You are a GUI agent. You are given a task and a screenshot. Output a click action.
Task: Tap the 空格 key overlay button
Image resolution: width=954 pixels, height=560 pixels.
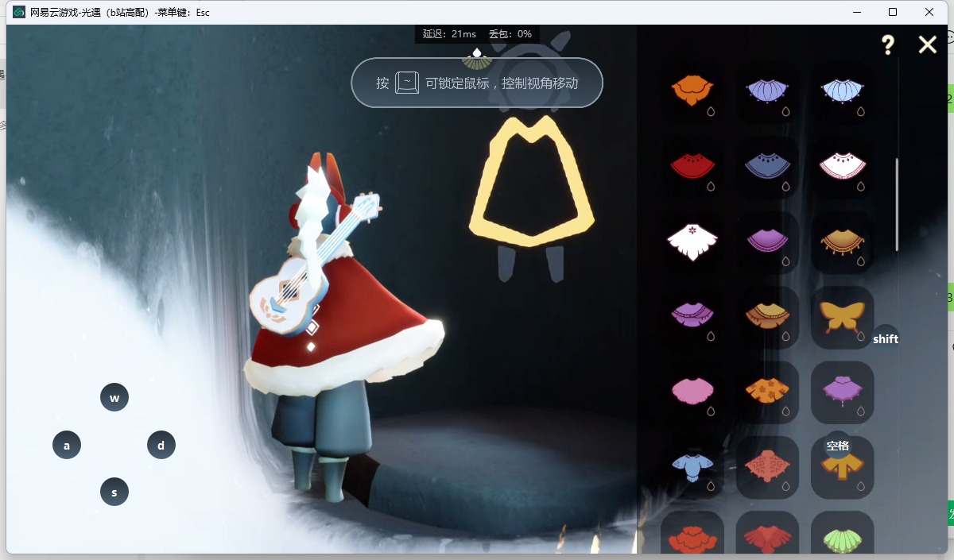tap(838, 446)
